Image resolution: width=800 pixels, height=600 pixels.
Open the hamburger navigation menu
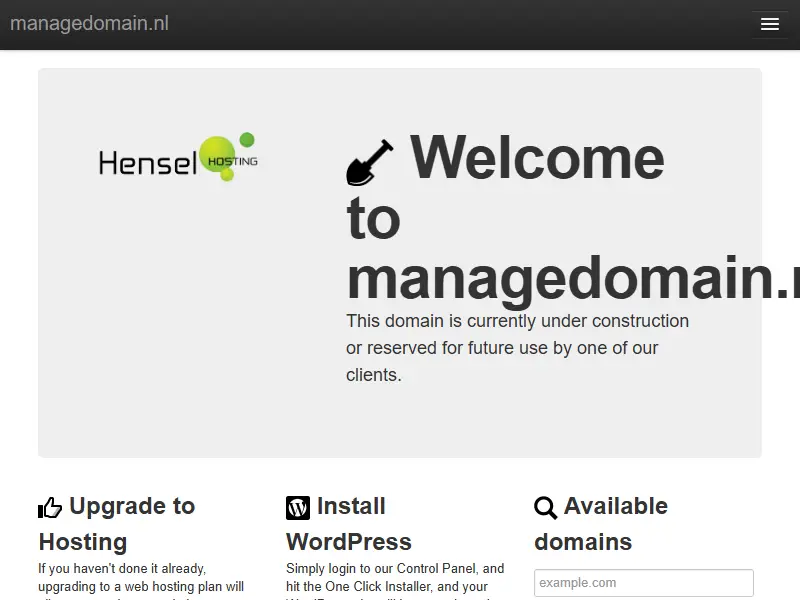click(x=769, y=24)
